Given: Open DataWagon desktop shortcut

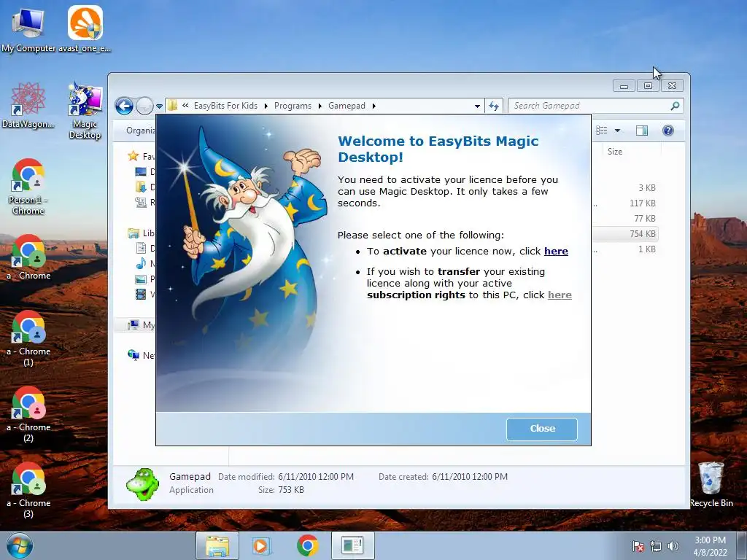Looking at the screenshot, I should [28, 105].
